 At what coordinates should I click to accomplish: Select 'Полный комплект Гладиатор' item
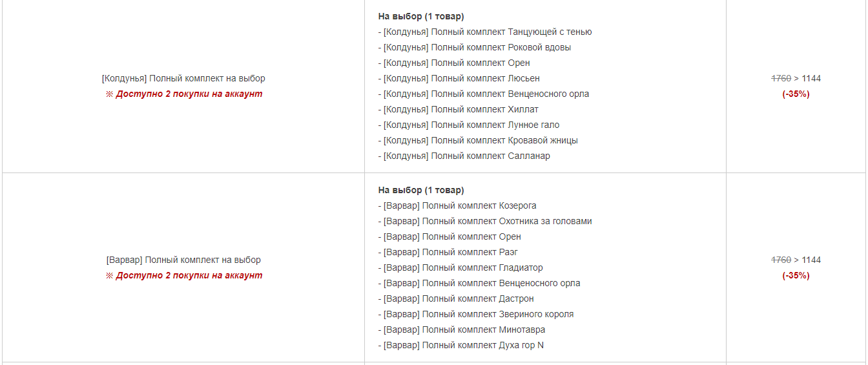pyautogui.click(x=460, y=267)
